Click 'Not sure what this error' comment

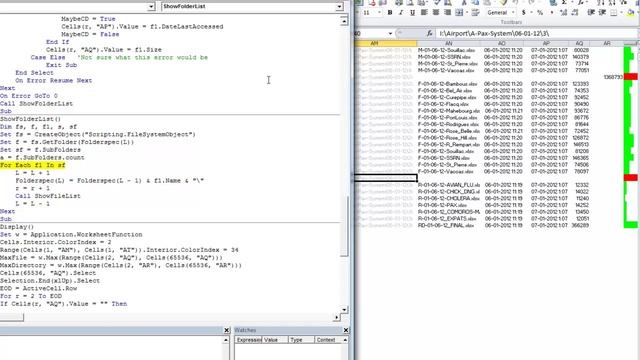[x=142, y=58]
